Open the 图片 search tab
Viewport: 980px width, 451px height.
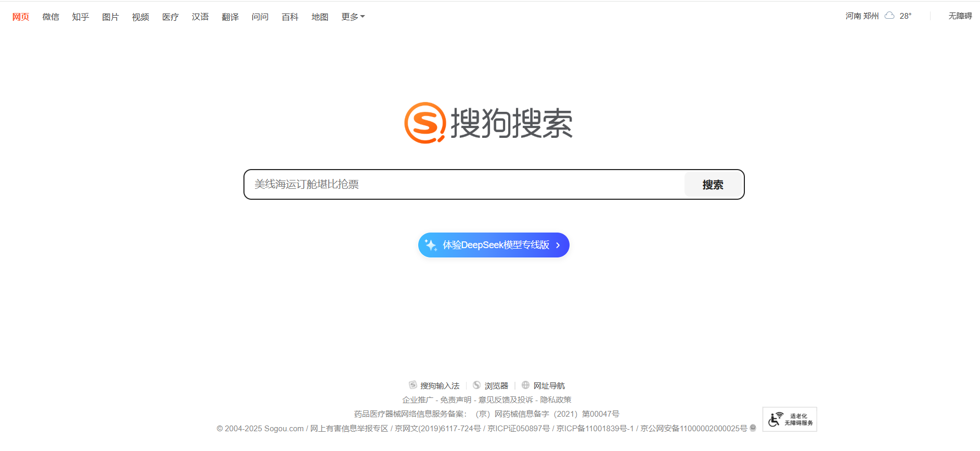coord(110,17)
